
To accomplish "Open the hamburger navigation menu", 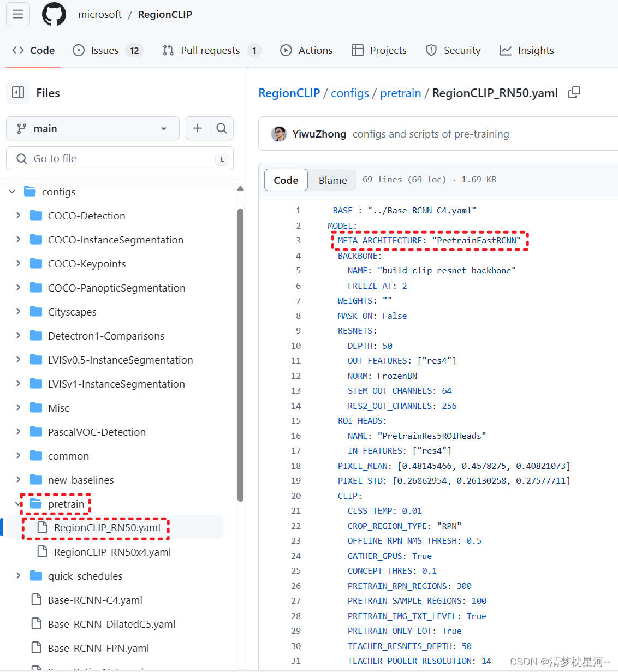I will click(18, 14).
